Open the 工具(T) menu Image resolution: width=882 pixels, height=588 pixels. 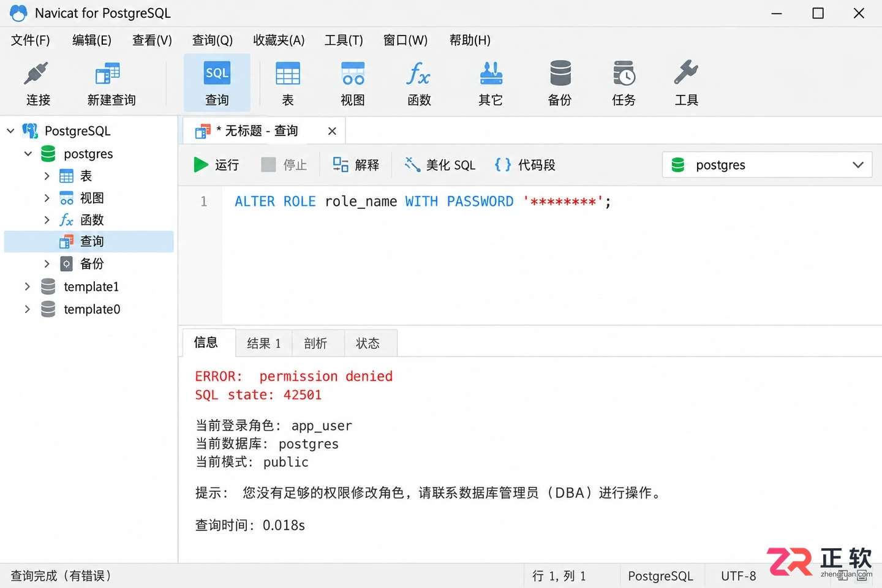point(344,40)
